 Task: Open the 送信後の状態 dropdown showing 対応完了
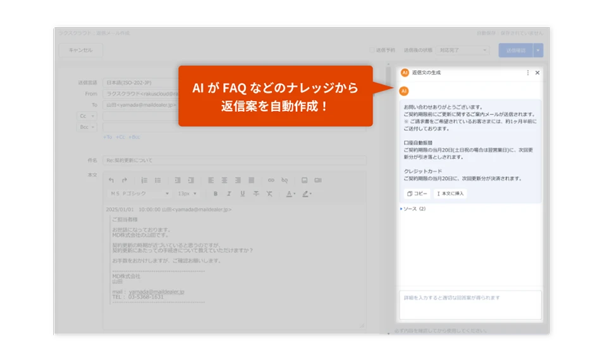(462, 50)
